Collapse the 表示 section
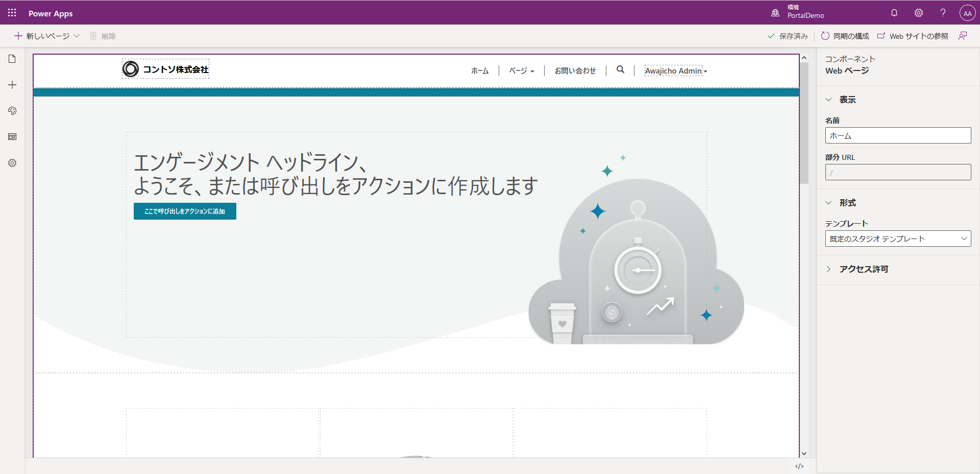This screenshot has width=980, height=474. [x=847, y=100]
